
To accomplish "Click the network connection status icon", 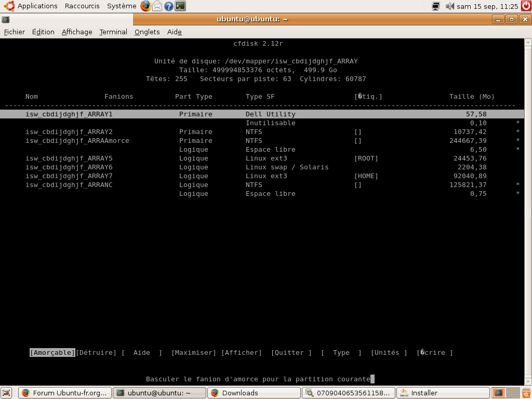I will pos(436,6).
